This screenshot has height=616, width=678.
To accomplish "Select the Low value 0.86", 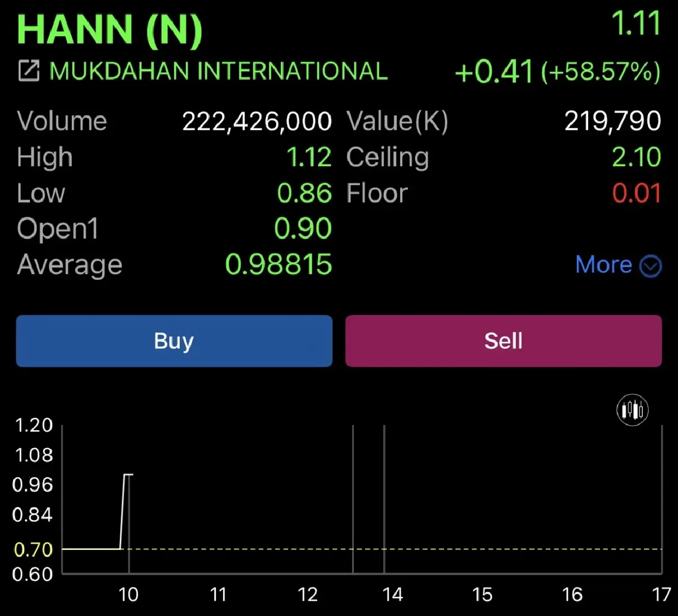I will coord(306,193).
